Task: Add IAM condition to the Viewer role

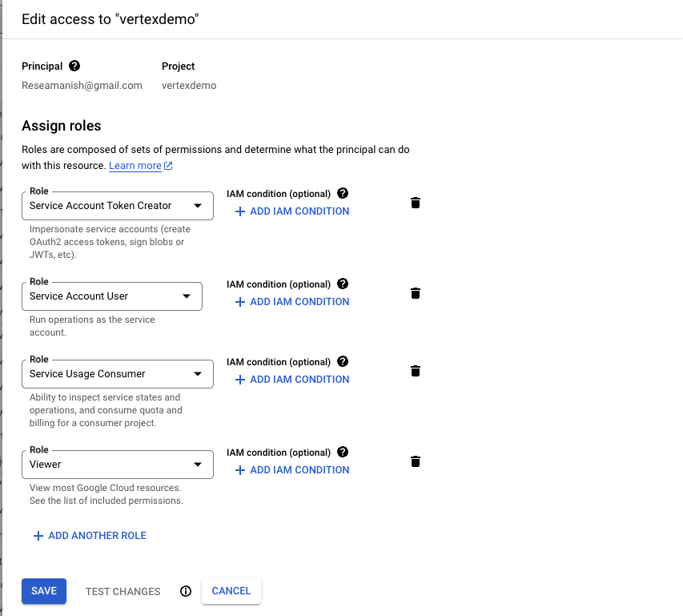Action: click(x=292, y=470)
